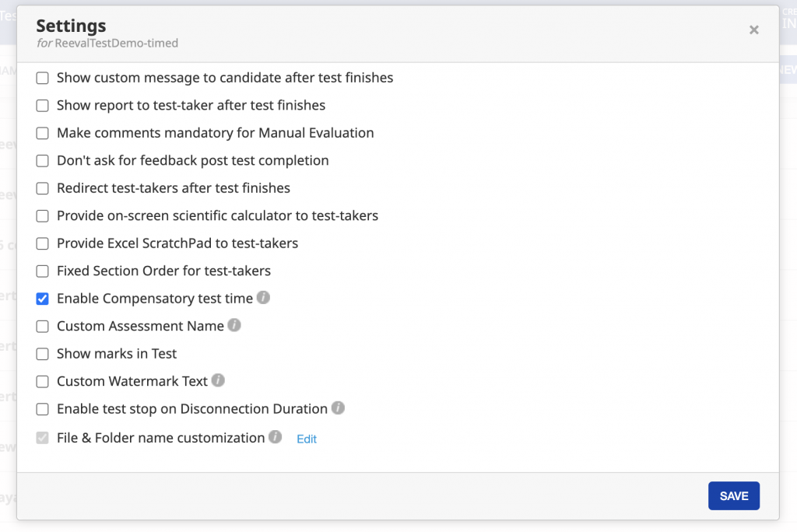
Task: Enable Provide Excel ScratchPad to test-takers
Action: [x=43, y=243]
